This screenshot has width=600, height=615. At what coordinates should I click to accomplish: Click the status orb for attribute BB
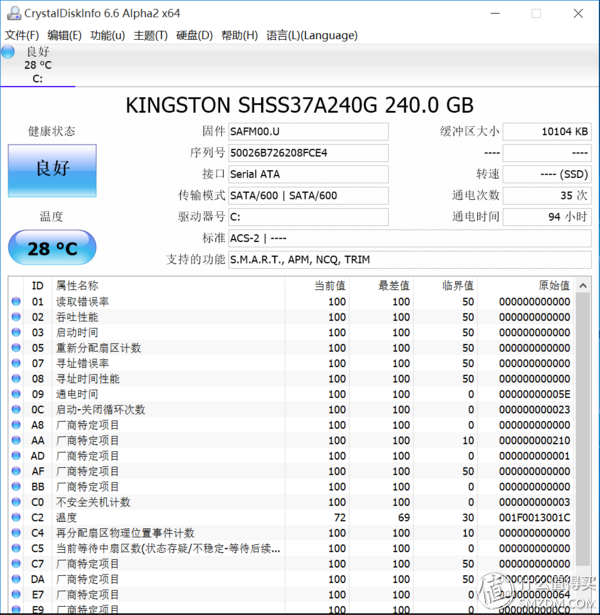tap(16, 486)
